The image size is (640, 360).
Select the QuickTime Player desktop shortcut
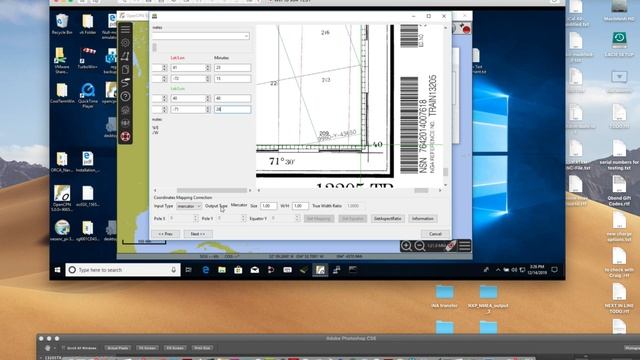click(88, 95)
